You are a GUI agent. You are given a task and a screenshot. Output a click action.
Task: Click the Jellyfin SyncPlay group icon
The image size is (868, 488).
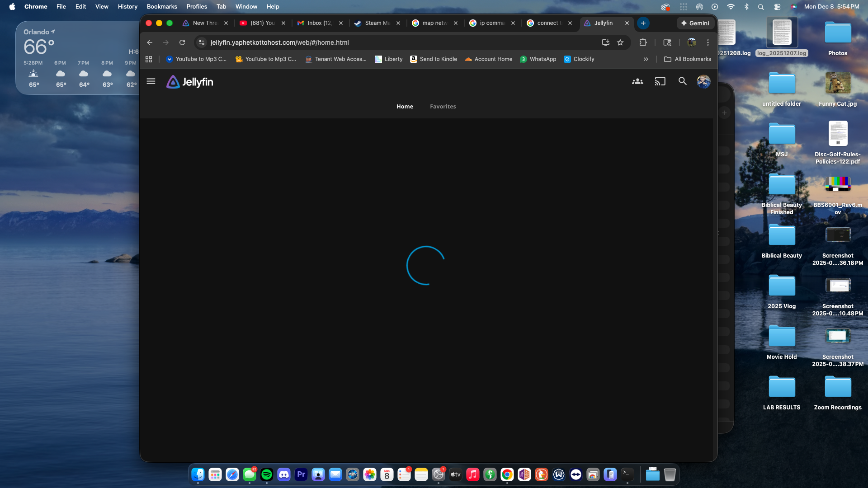pos(637,81)
